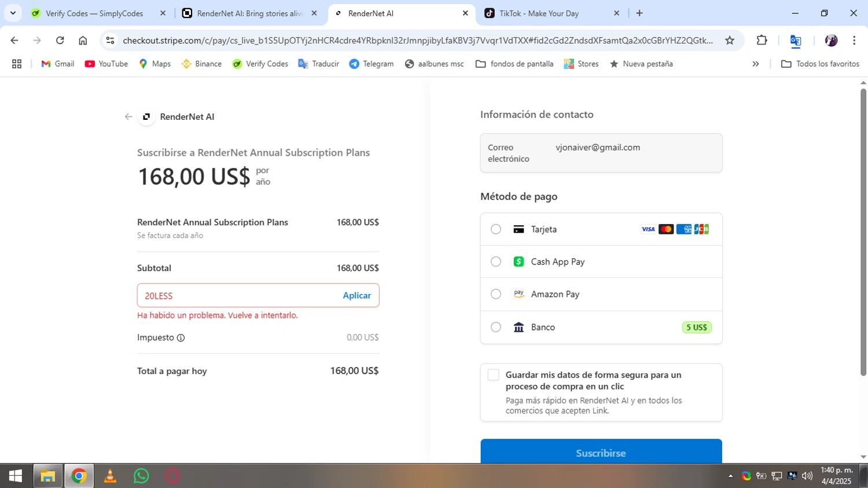The width and height of the screenshot is (868, 488).
Task: Open the Binance bookmark
Action: click(x=201, y=64)
